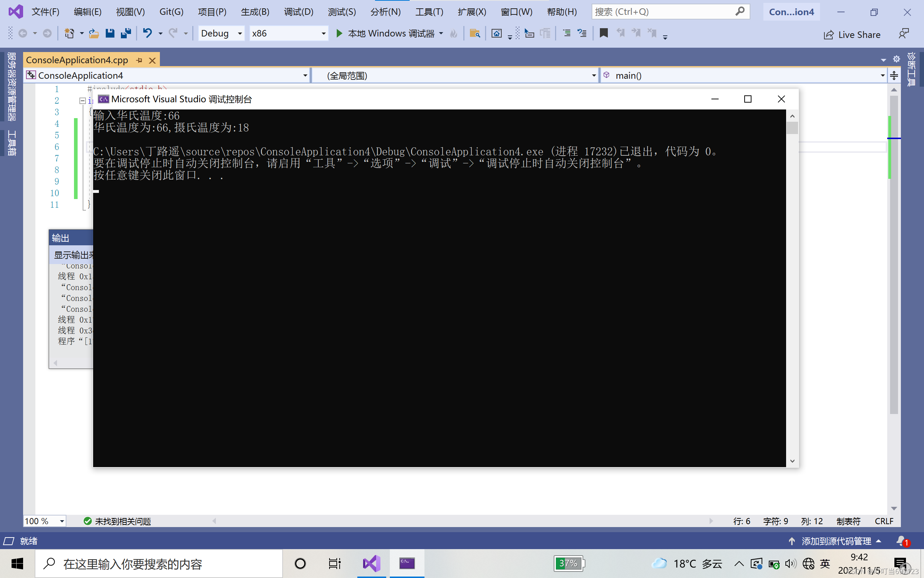
Task: Open the Server Explorer side tab
Action: point(12,87)
